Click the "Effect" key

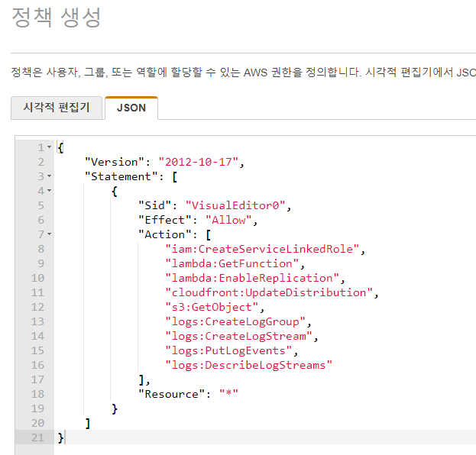pos(165,220)
